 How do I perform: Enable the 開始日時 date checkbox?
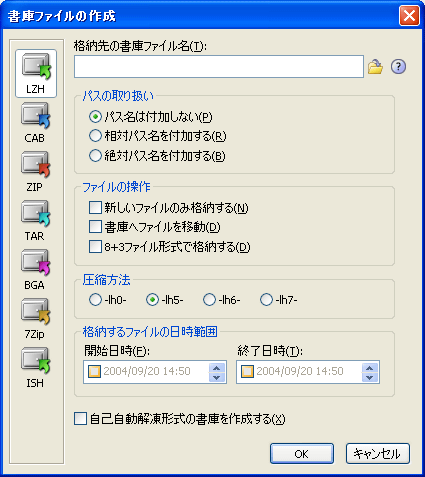94,371
